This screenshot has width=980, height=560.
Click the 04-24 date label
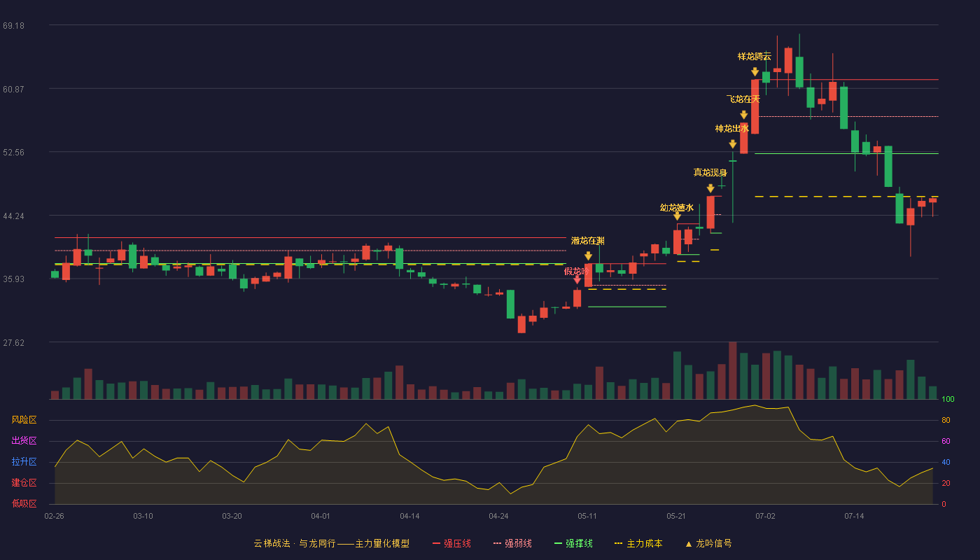click(x=498, y=516)
